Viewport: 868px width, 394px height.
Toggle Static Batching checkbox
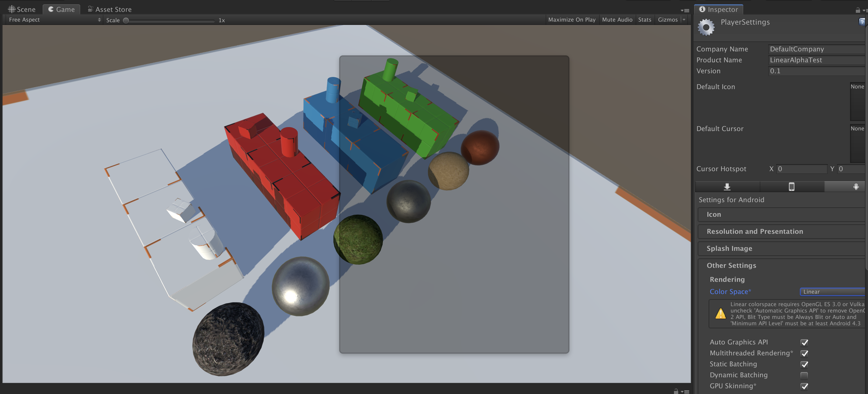pyautogui.click(x=804, y=365)
